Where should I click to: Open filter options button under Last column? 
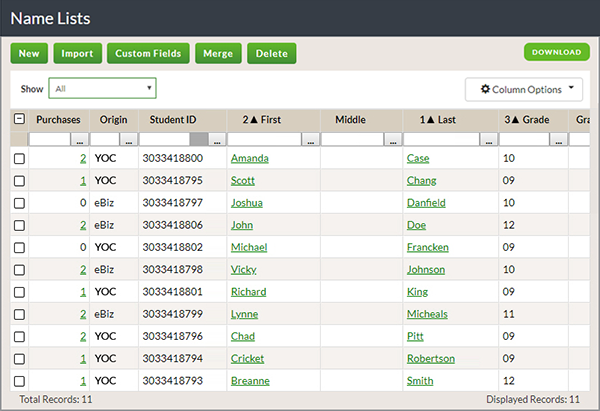coord(490,140)
